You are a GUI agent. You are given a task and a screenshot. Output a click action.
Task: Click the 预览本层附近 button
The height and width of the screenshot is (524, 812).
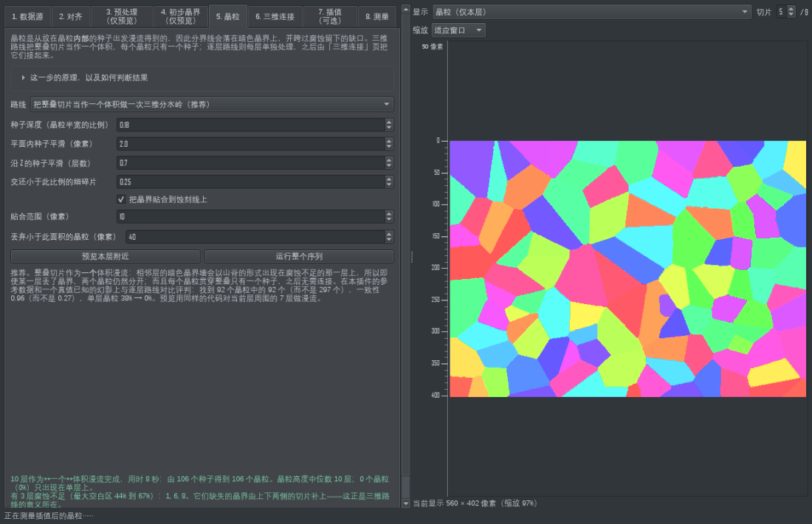click(x=105, y=256)
